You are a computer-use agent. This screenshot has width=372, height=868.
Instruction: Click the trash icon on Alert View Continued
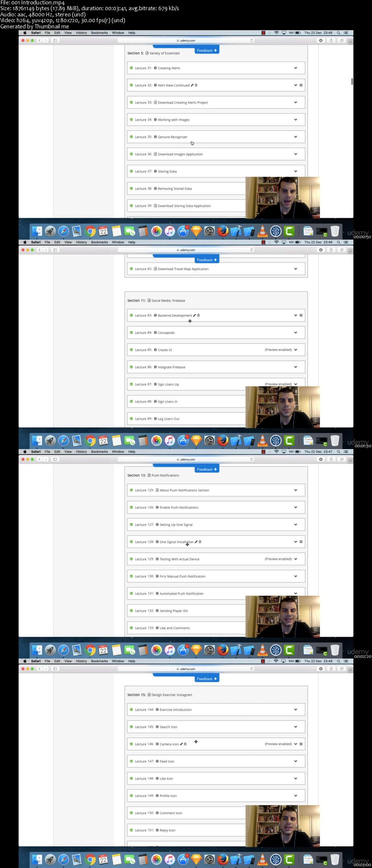(x=196, y=85)
